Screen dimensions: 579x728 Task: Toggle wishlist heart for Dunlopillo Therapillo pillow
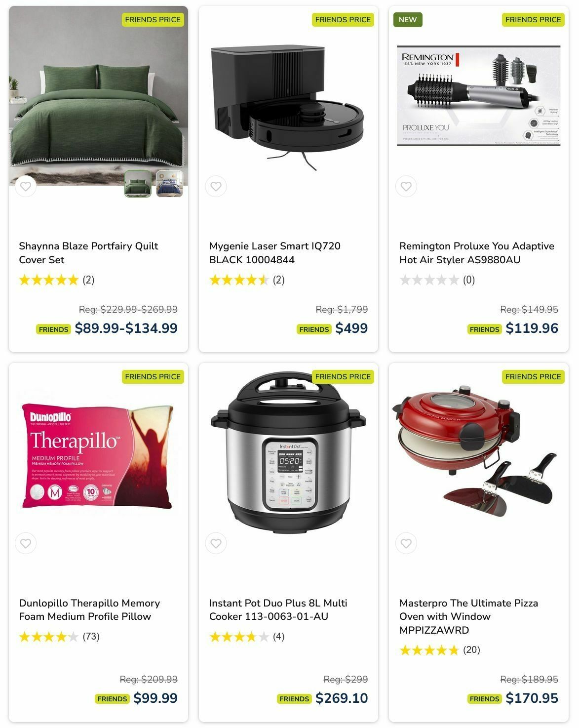point(26,543)
